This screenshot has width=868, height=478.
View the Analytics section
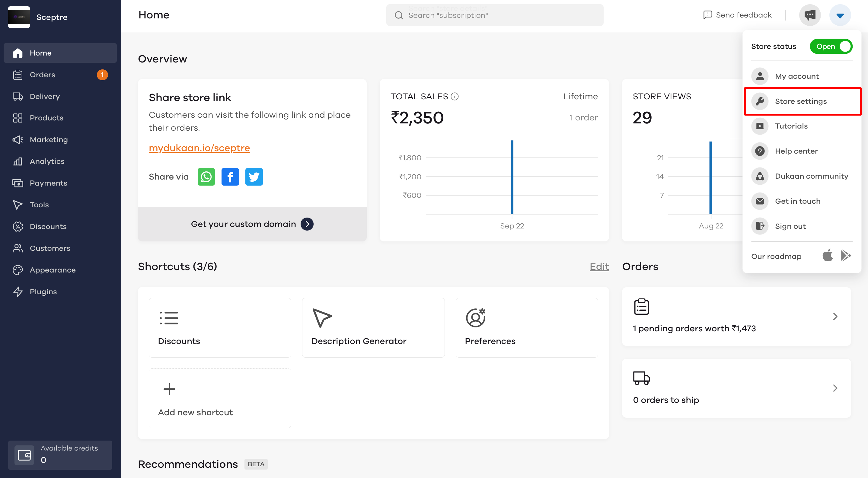(60, 161)
